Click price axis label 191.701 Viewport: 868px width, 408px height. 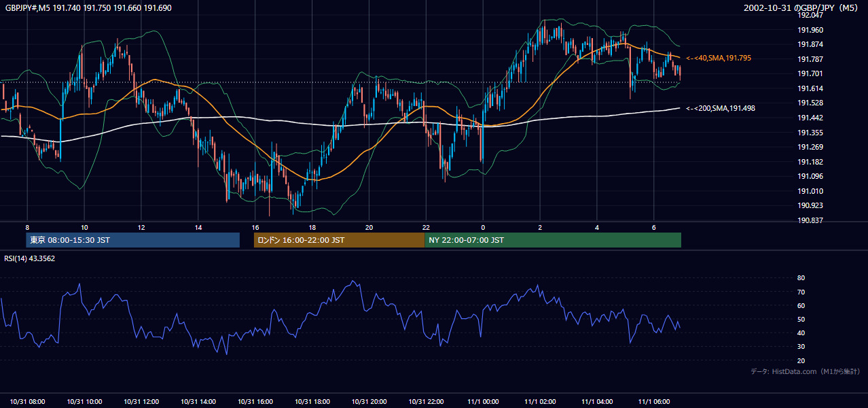(810, 74)
